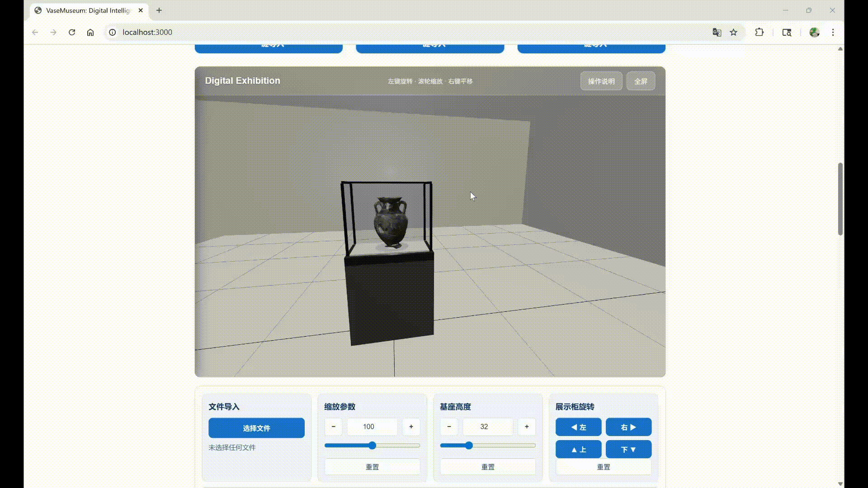Close the VaseMuseum browser tab
Screen dimensions: 868x488
141,10
